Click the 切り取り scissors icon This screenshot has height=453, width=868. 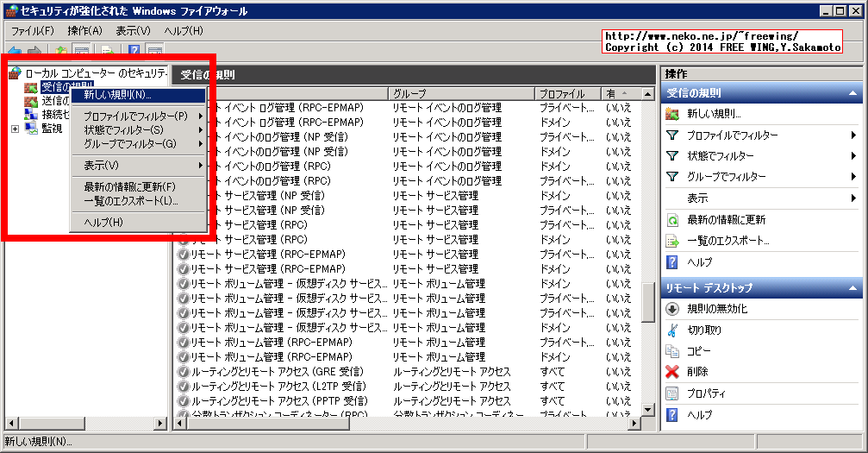pyautogui.click(x=672, y=330)
